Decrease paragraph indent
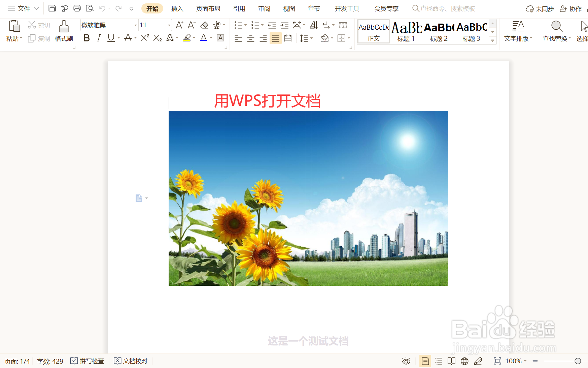 click(x=272, y=25)
